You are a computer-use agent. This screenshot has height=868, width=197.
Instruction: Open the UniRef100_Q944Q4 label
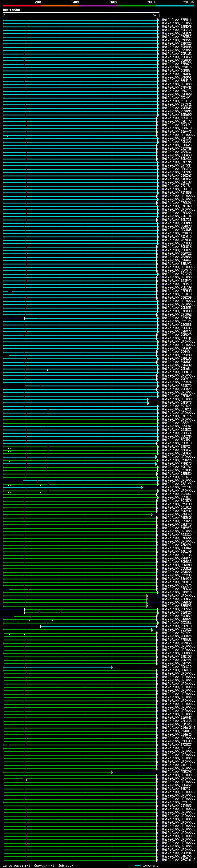[x=176, y=352]
